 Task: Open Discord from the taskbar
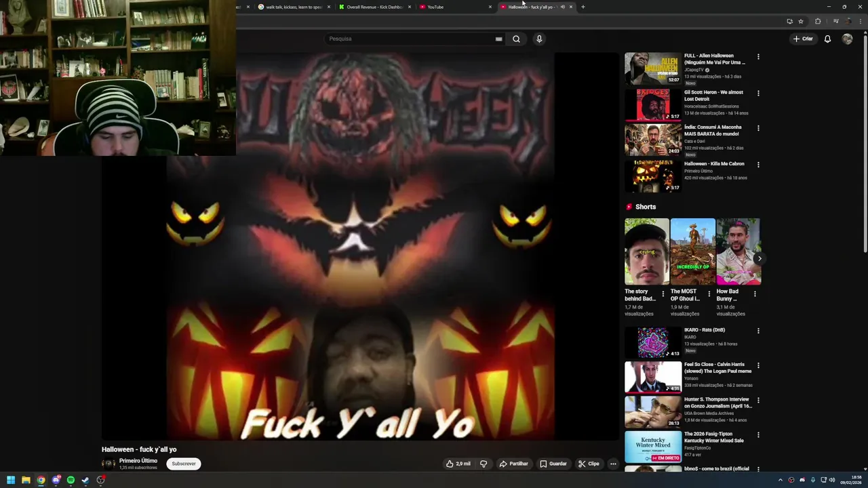coord(56,480)
